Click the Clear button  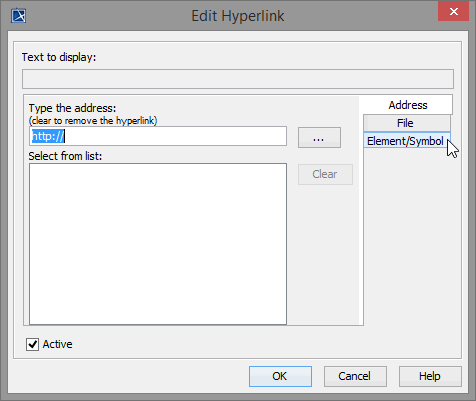click(325, 174)
